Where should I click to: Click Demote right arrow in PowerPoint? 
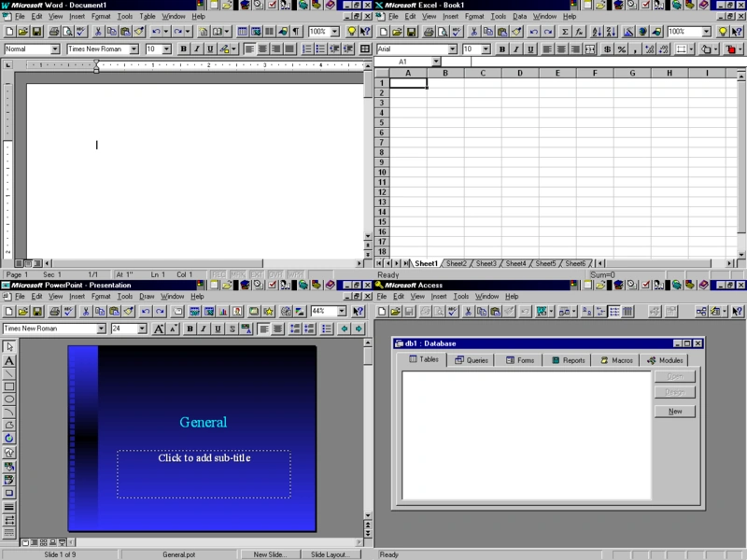coord(359,329)
